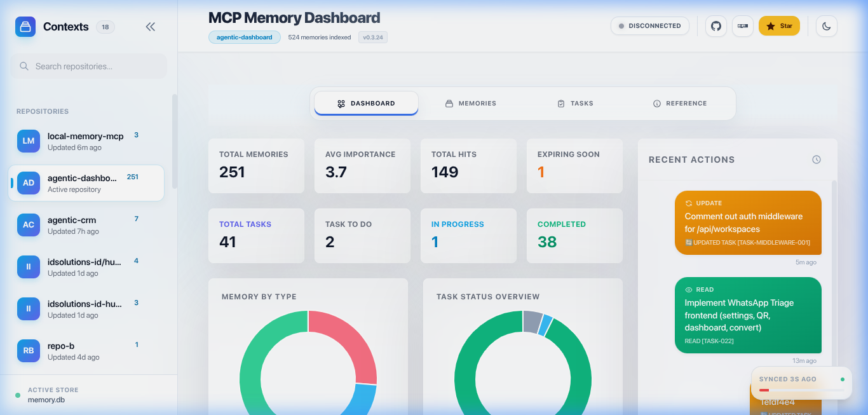Click the clock icon in Recent Actions
The image size is (868, 415).
(817, 160)
